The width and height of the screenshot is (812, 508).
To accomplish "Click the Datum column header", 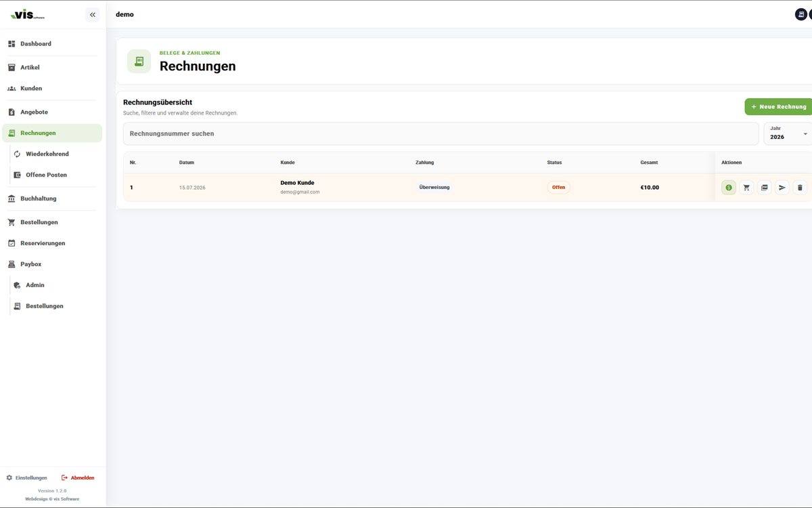I will tap(187, 163).
